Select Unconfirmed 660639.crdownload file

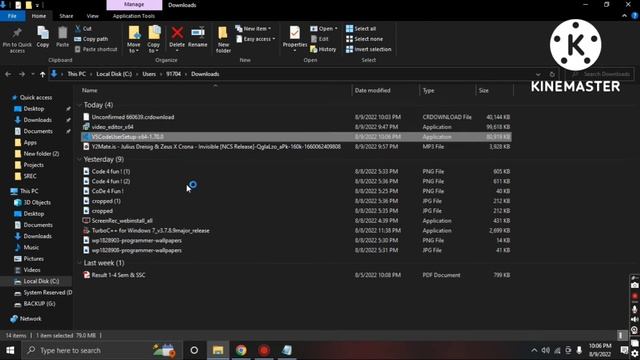coord(133,117)
